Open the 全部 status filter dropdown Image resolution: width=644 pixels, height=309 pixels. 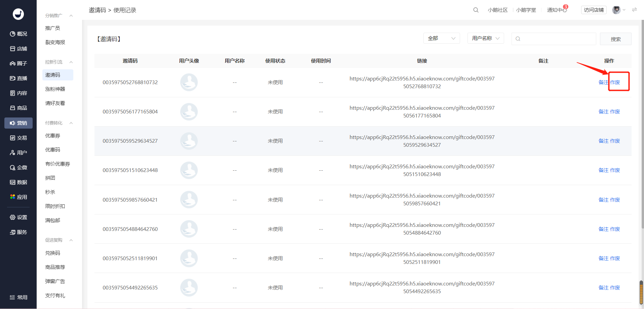442,38
